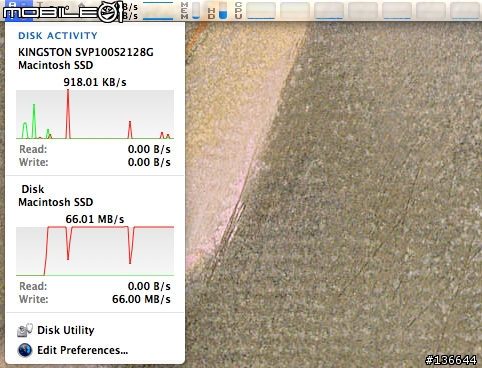Click the 66.01 MB/s peak value
This screenshot has width=482, height=368.
click(95, 219)
